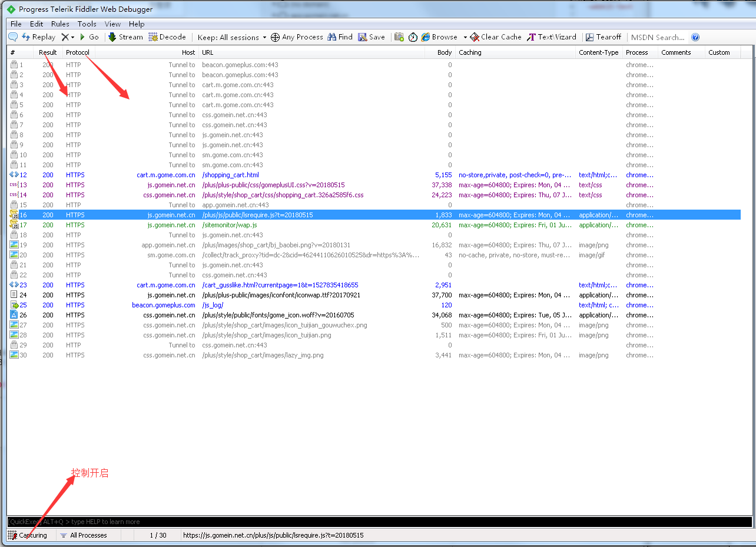756x547 pixels.
Task: Select the /shopping_cart.html URL cell
Action: coord(230,175)
